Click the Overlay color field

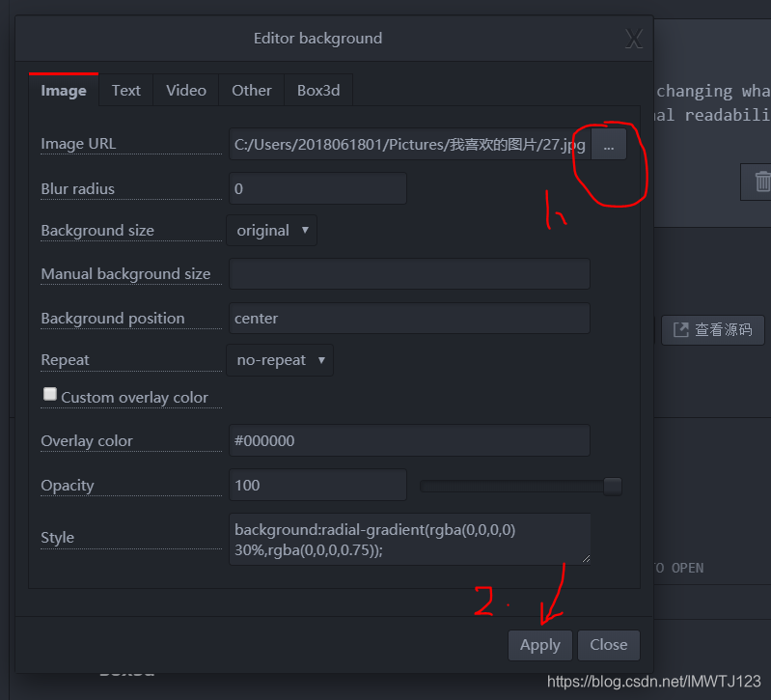(x=409, y=440)
